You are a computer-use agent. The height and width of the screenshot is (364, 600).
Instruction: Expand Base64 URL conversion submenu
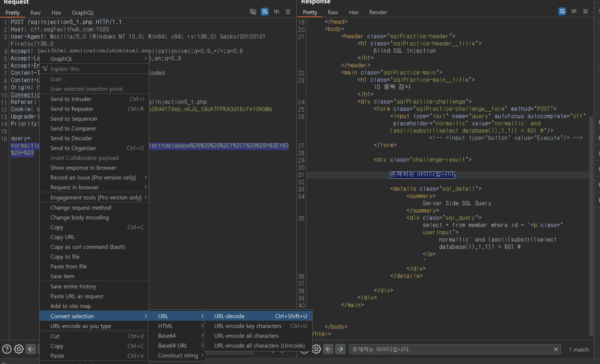point(177,346)
